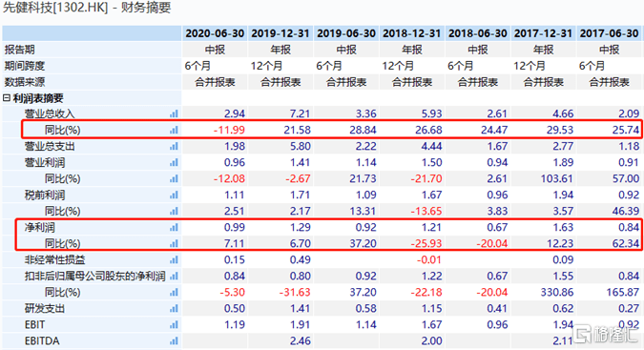The width and height of the screenshot is (644, 350).
Task: Click 中报 cell under 2020-06-30
Action: [215, 50]
